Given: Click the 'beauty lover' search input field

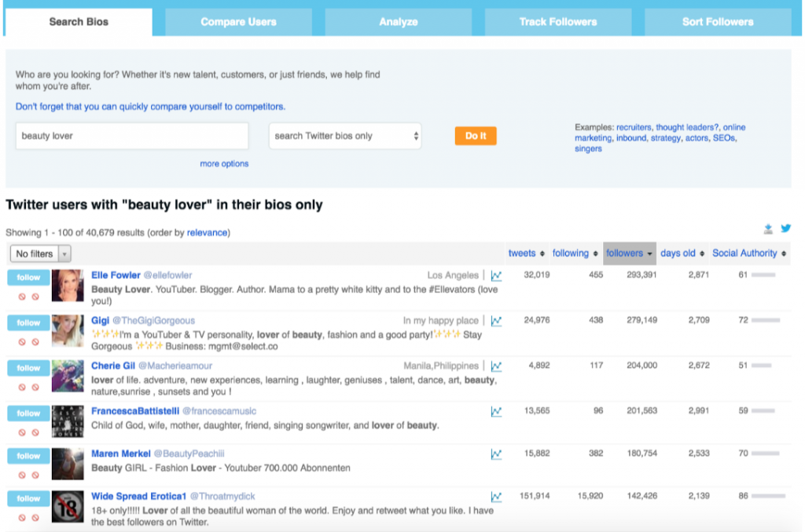Looking at the screenshot, I should click(132, 136).
